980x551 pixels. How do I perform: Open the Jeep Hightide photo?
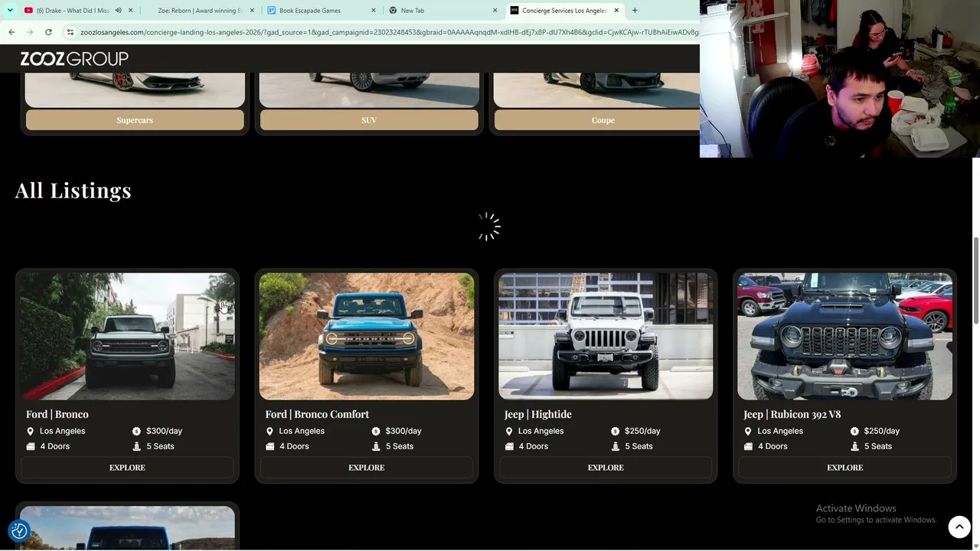606,337
